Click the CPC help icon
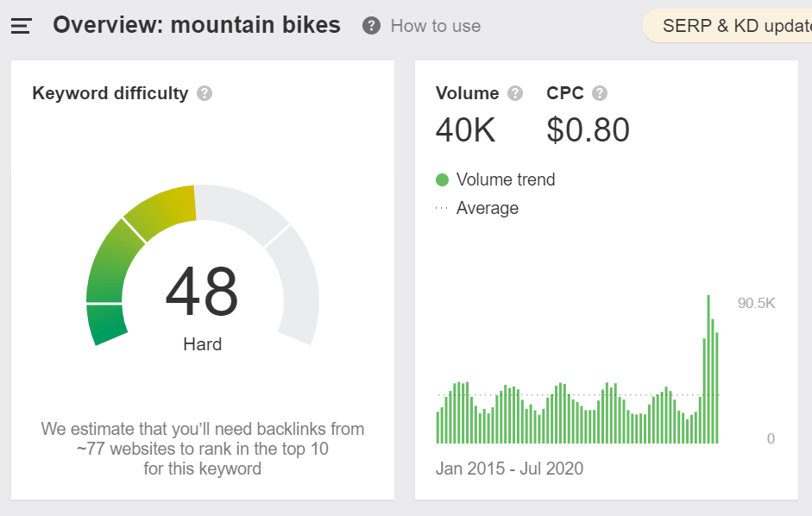The height and width of the screenshot is (516, 812). tap(600, 93)
